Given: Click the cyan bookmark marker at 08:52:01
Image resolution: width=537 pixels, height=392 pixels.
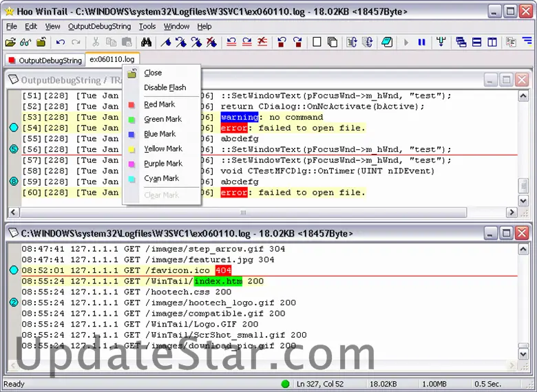Looking at the screenshot, I should [x=13, y=270].
